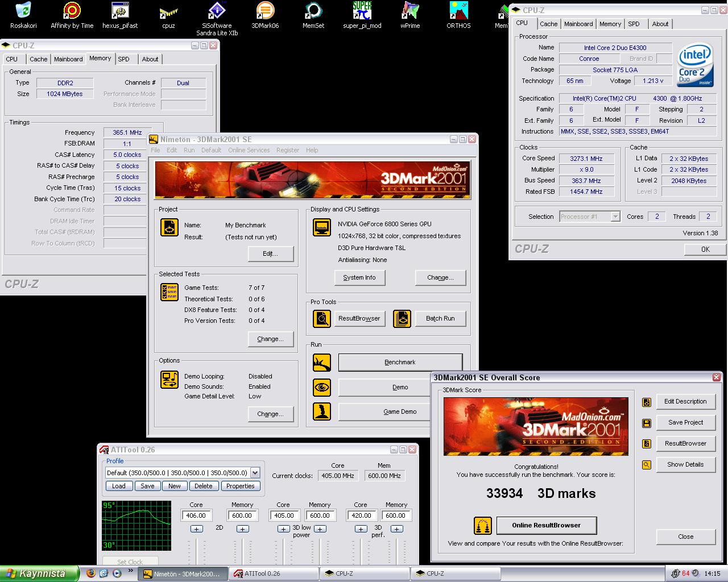
Task: Start the Benchmark run
Action: coord(400,362)
